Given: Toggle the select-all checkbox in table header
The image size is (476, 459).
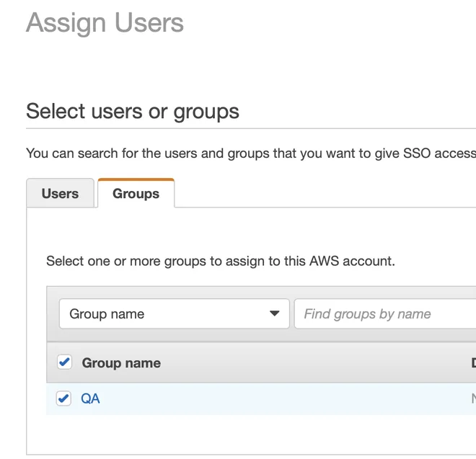Looking at the screenshot, I should point(64,362).
